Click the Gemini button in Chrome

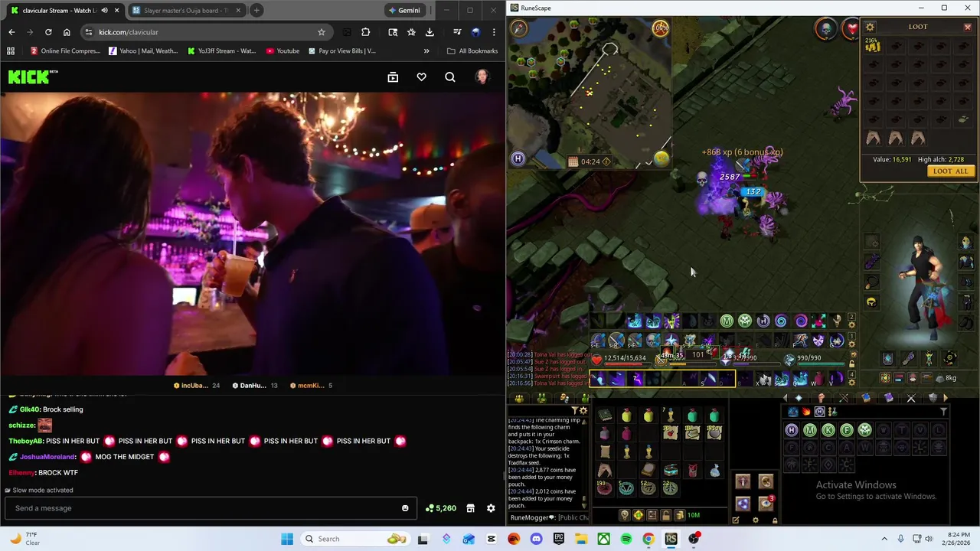pyautogui.click(x=404, y=10)
